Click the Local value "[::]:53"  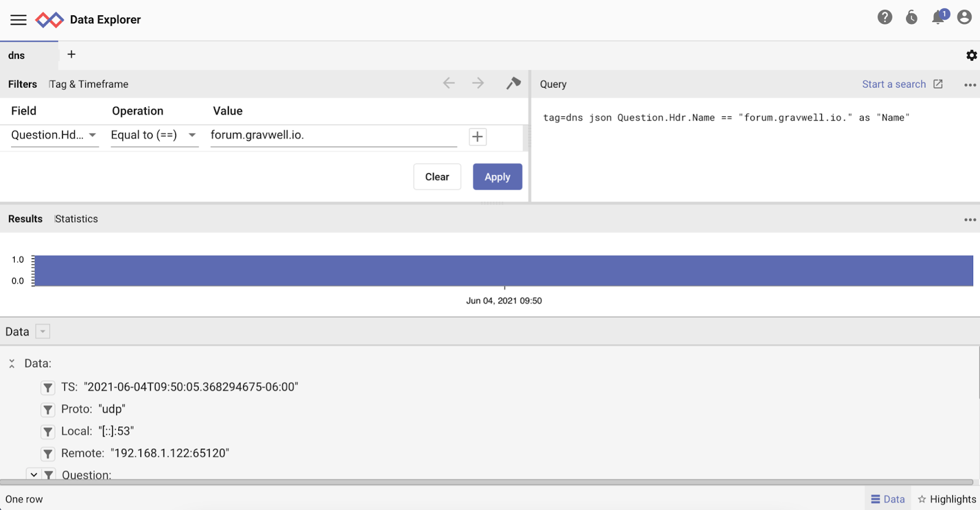pyautogui.click(x=116, y=432)
